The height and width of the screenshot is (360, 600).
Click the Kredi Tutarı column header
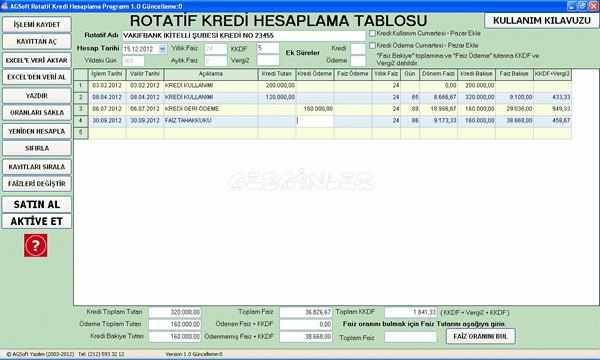coord(277,74)
